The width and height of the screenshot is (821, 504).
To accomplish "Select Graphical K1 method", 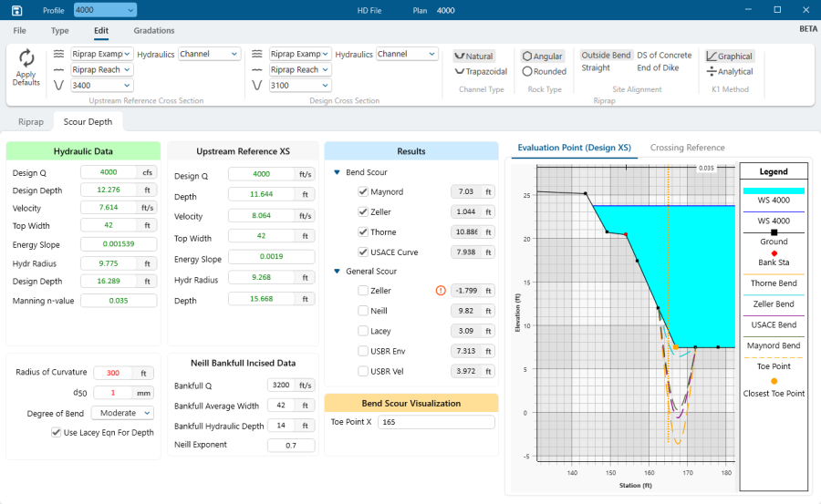I will click(730, 57).
